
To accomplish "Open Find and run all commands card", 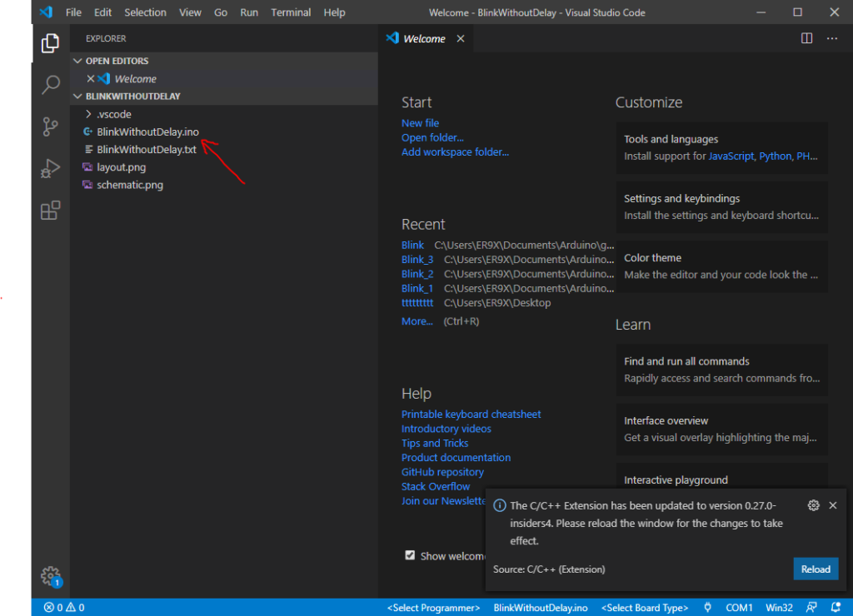I will click(x=721, y=370).
